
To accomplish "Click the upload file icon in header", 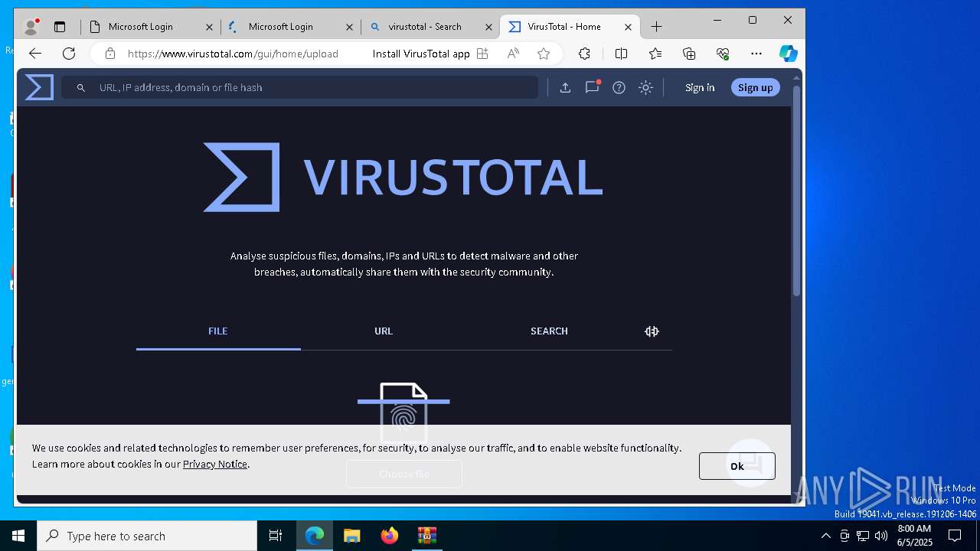I will pyautogui.click(x=565, y=87).
